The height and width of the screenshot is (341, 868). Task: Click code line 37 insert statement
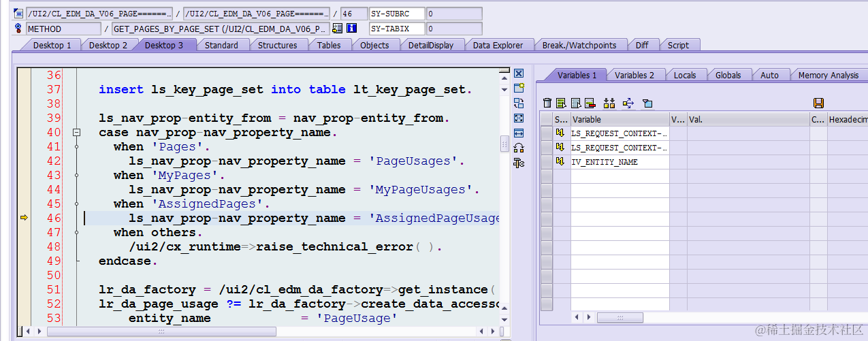pyautogui.click(x=285, y=89)
